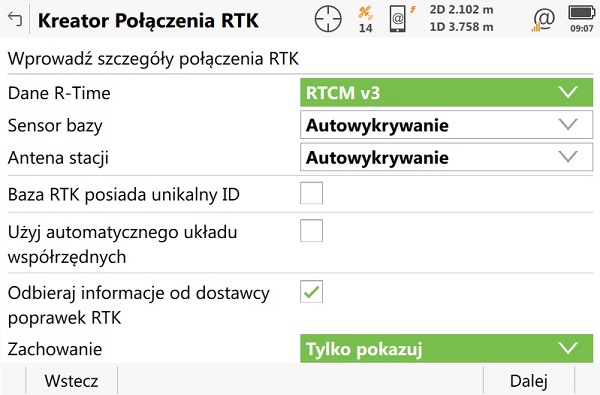Open the Antena stacji dropdown

tap(447, 157)
